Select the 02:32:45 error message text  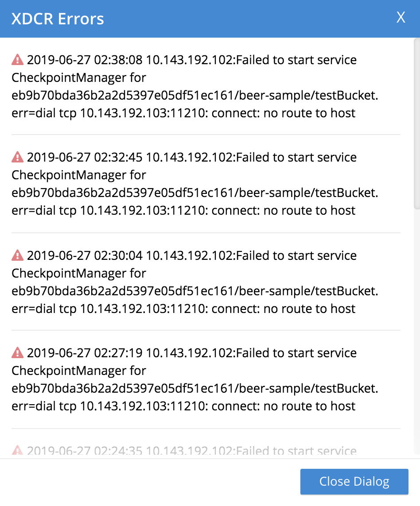(191, 184)
